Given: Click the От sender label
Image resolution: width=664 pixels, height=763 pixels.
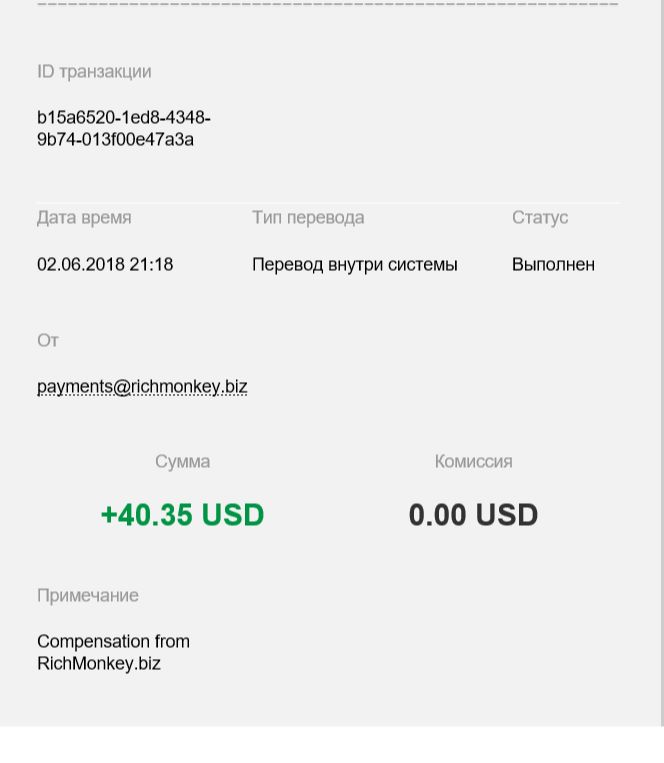Looking at the screenshot, I should [48, 341].
